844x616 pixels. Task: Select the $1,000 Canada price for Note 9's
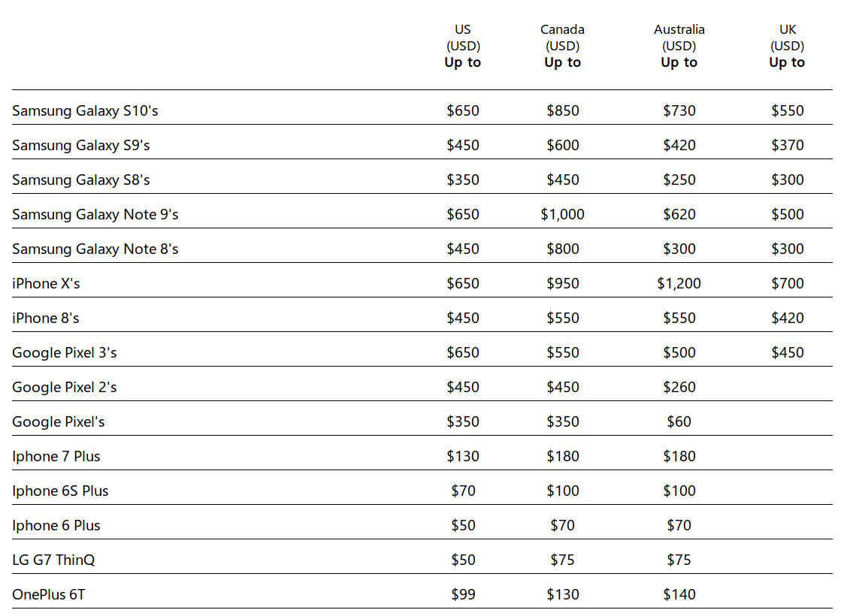coord(562,215)
